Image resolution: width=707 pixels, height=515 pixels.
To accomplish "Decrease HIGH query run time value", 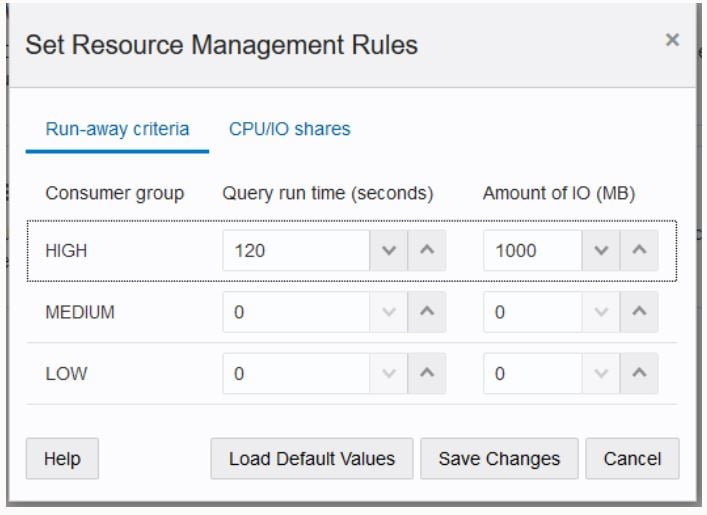I will point(389,250).
